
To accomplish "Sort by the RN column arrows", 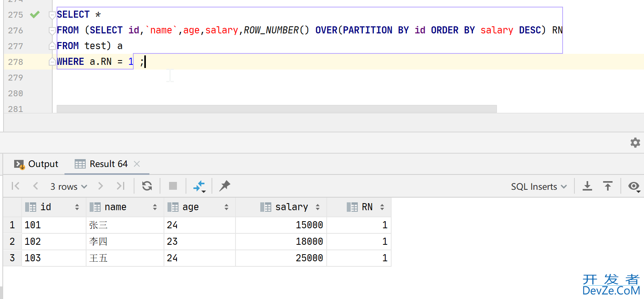I will click(x=382, y=207).
